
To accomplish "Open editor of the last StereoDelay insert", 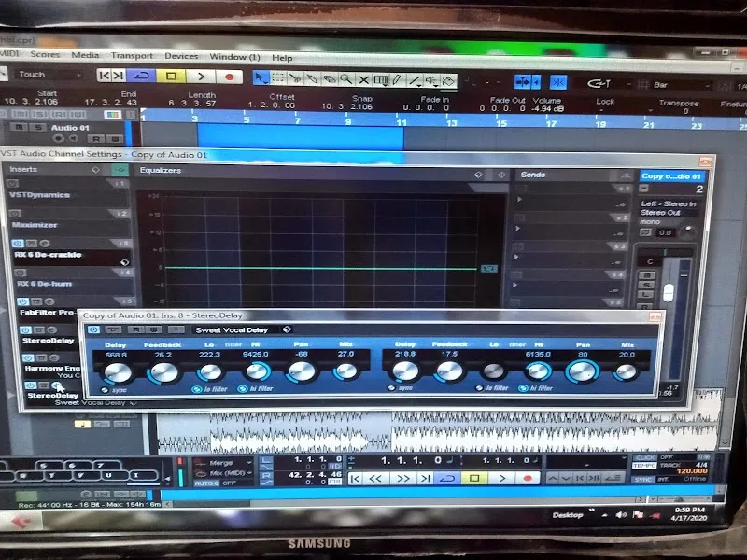I will [x=57, y=385].
